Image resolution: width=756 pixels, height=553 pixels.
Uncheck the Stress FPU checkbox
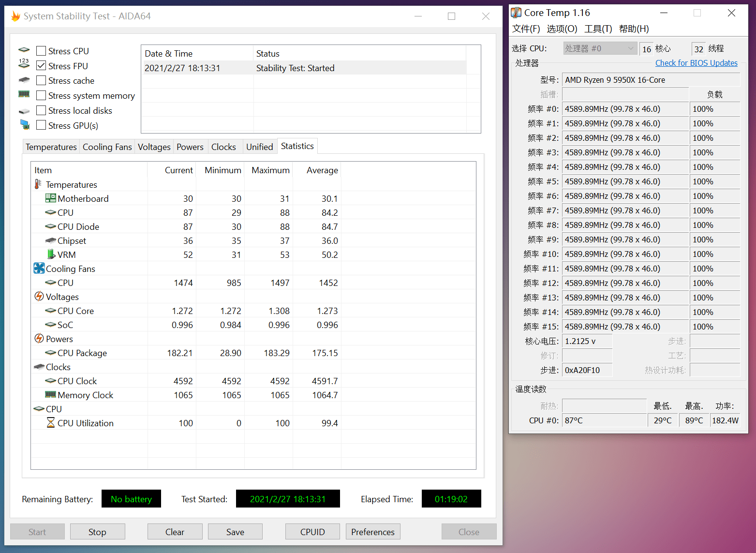coord(41,66)
